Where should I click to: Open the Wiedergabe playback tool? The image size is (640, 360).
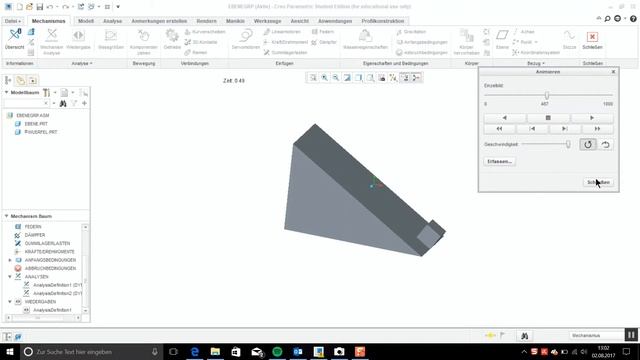[x=78, y=40]
